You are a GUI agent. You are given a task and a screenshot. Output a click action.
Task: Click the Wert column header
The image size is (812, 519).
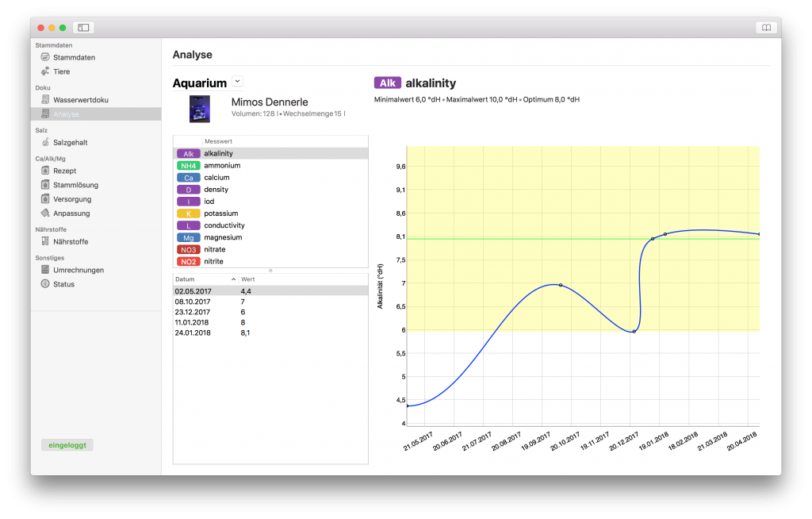pos(303,279)
